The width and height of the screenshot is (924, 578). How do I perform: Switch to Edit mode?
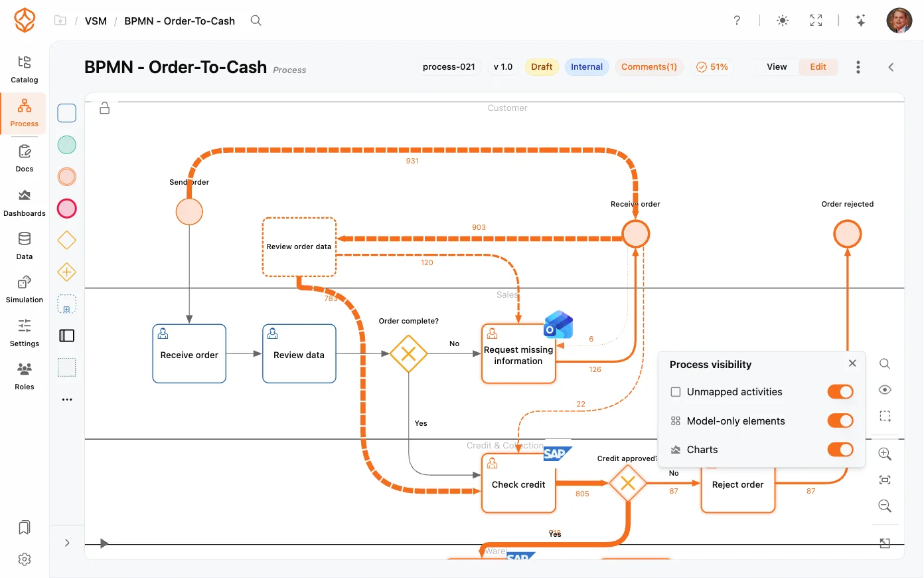(x=818, y=67)
